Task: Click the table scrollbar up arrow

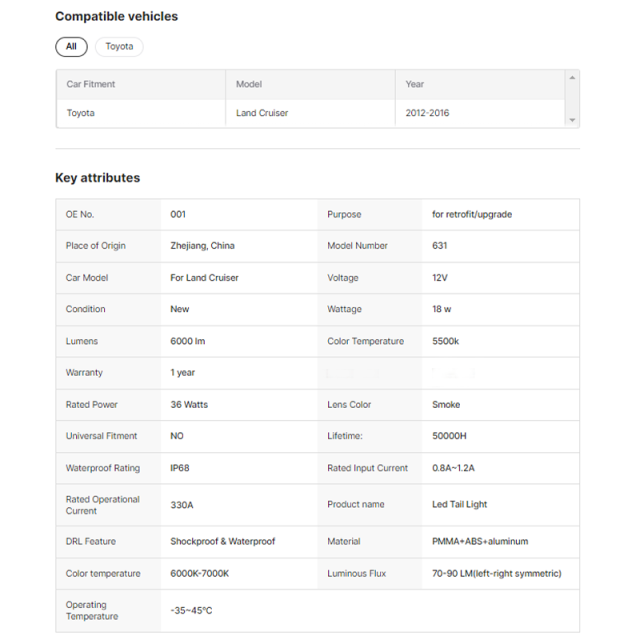Action: coord(572,78)
